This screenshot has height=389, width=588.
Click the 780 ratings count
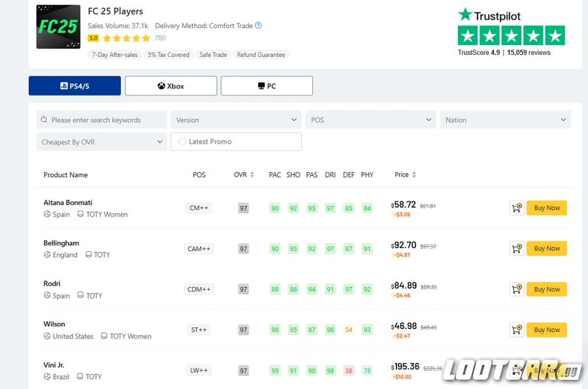[x=160, y=38]
